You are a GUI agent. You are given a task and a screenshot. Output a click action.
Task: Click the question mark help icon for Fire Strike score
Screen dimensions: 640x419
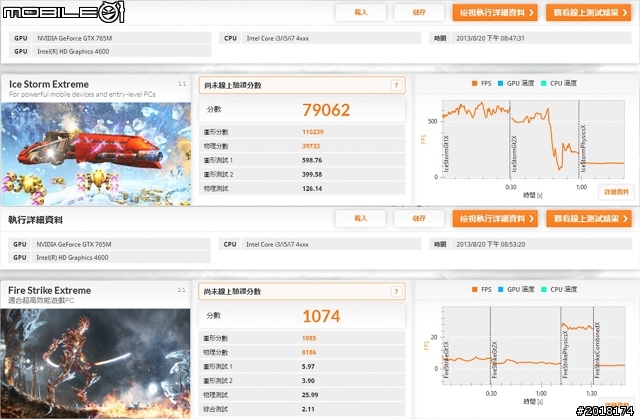(396, 291)
